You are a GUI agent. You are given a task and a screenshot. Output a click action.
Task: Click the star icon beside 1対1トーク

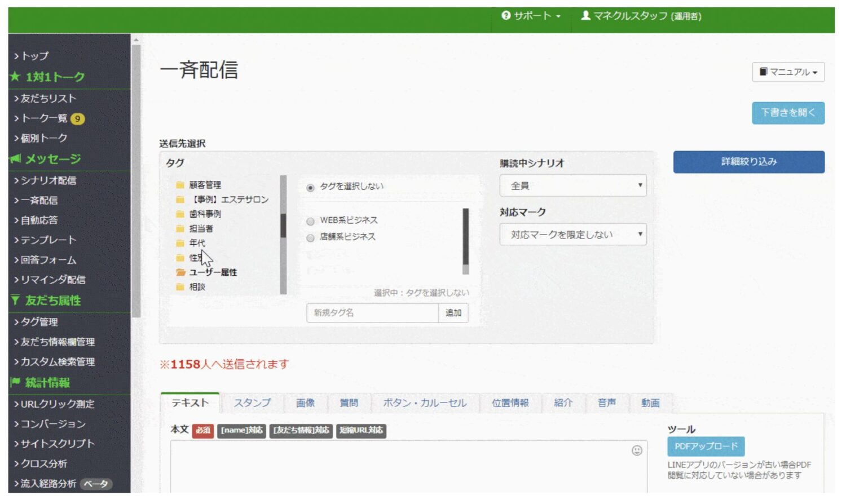pos(15,77)
